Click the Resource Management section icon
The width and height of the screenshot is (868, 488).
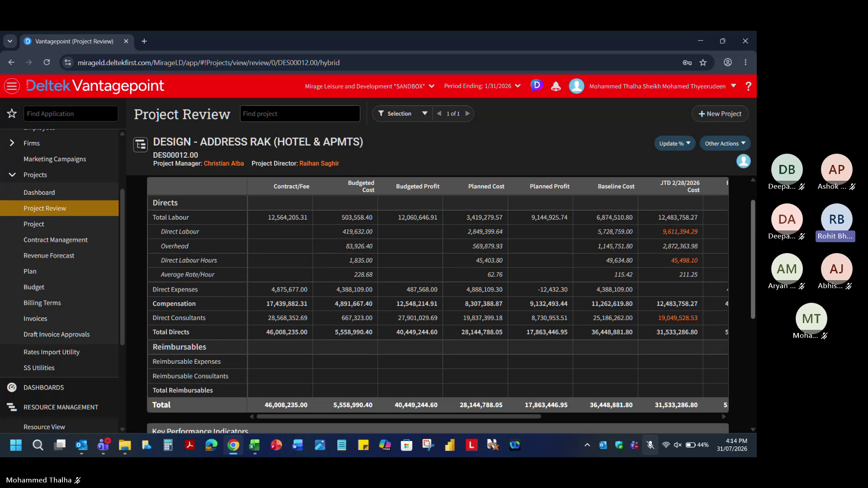12,407
